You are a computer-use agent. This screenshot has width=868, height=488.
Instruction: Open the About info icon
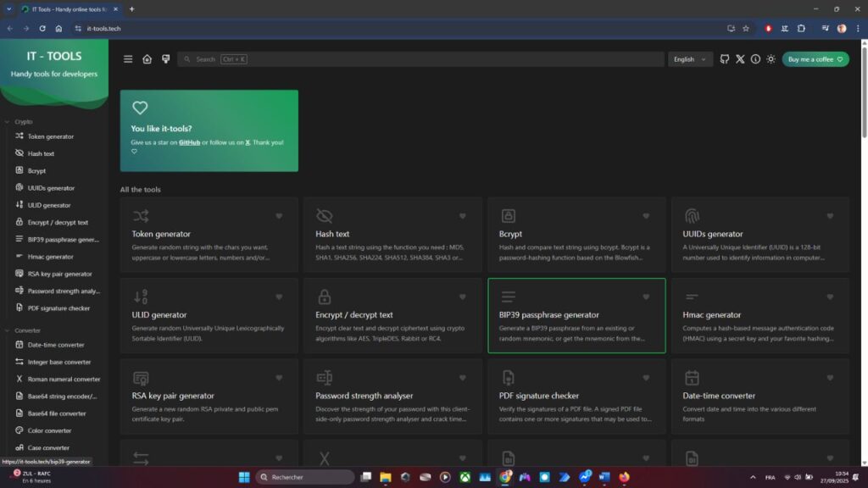coord(755,59)
